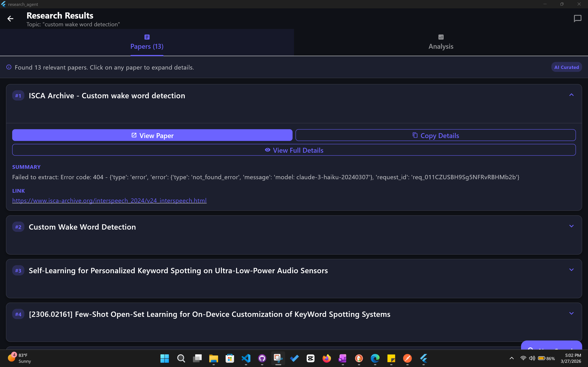The image size is (588, 367).
Task: Click the info icon beside Found 13 papers
Action: [9, 67]
